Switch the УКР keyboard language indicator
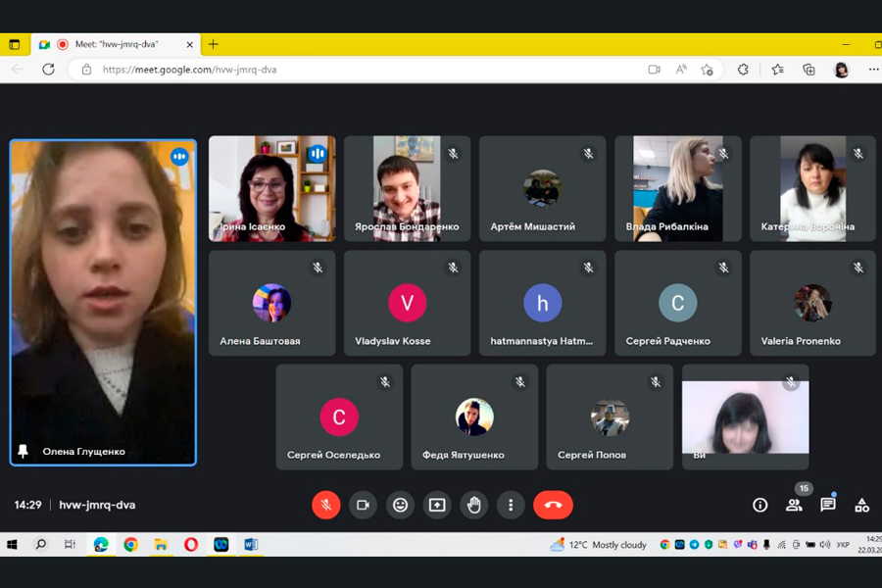 pyautogui.click(x=843, y=545)
